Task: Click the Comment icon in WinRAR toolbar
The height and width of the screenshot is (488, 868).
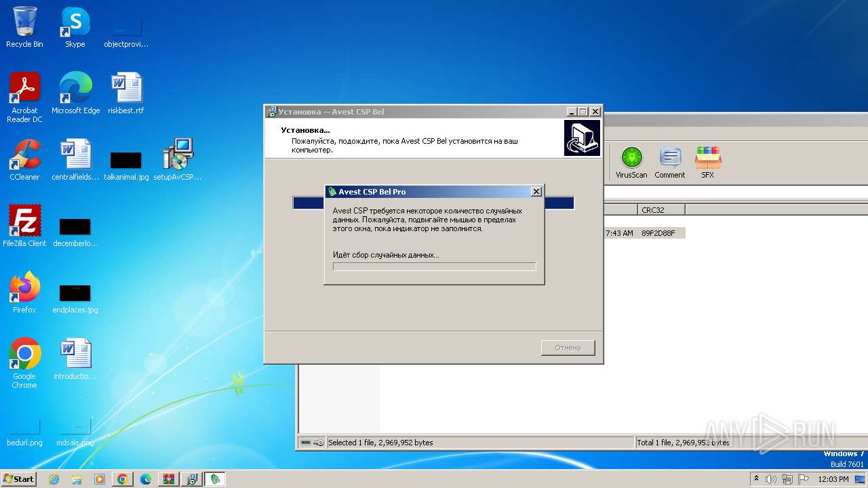Action: (x=669, y=163)
